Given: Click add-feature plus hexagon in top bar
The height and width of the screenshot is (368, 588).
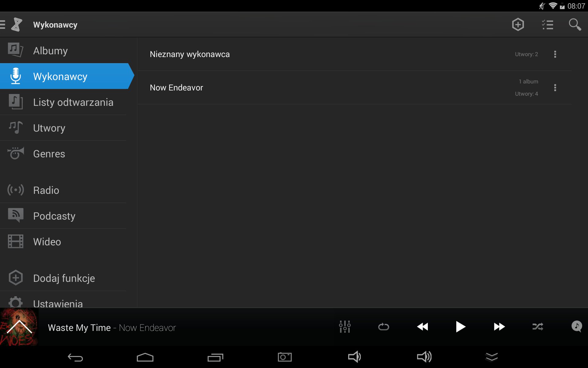Looking at the screenshot, I should coord(518,25).
